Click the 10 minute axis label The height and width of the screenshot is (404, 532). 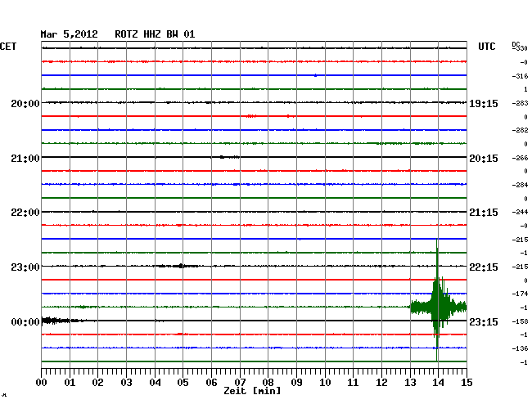(325, 382)
